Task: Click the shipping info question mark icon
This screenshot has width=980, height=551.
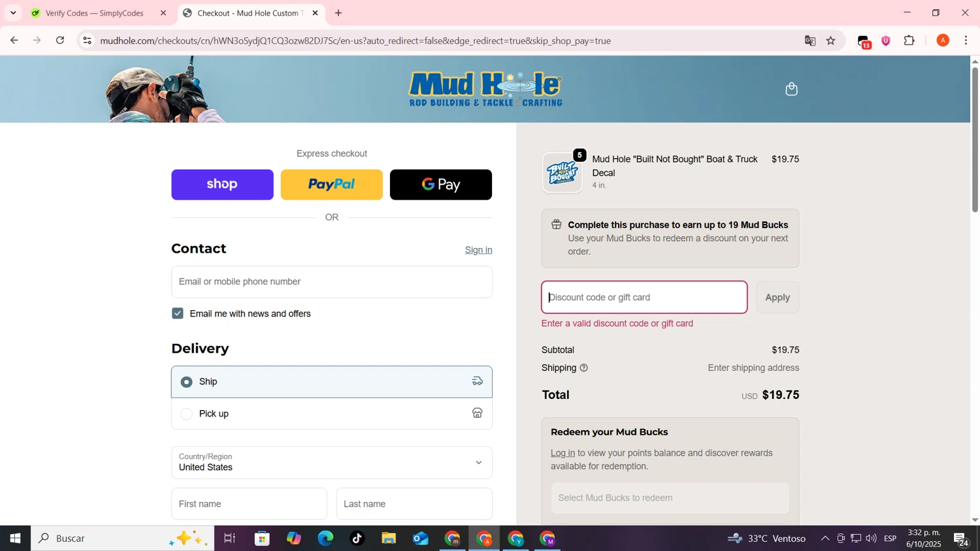Action: click(x=584, y=368)
